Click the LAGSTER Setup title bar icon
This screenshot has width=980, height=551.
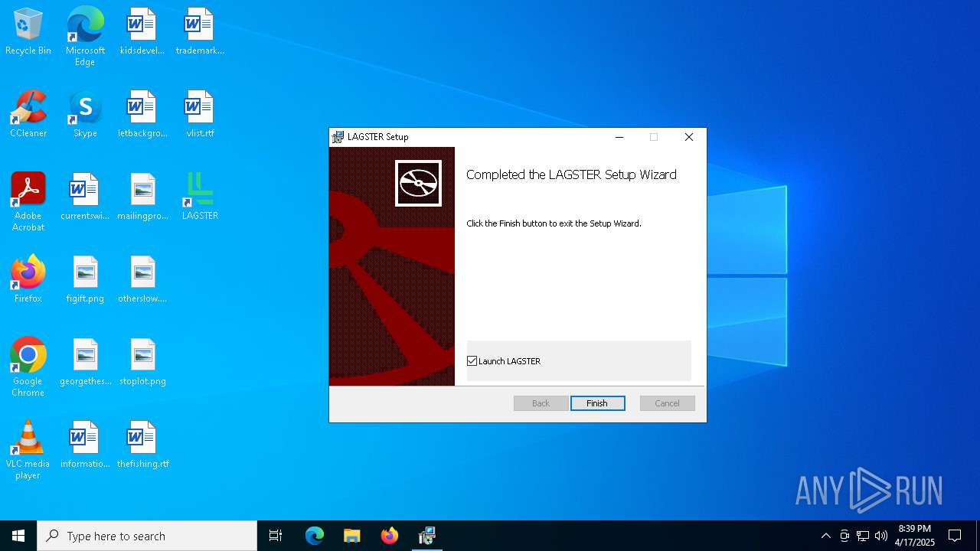click(338, 137)
